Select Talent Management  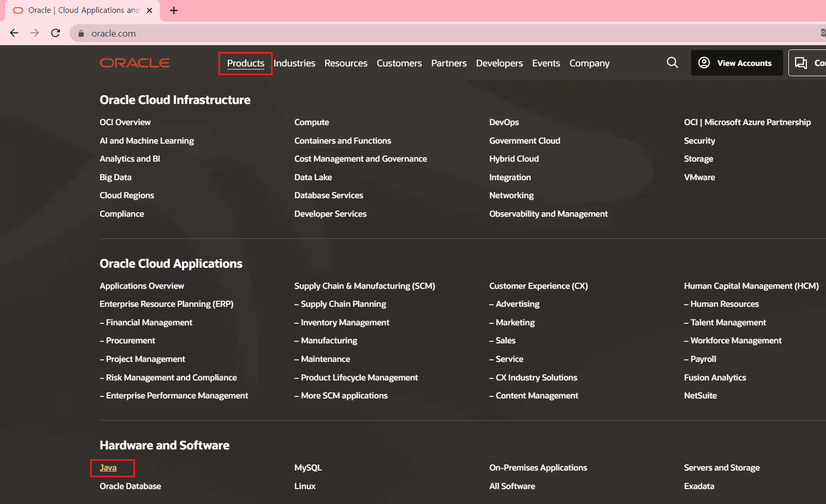[x=725, y=322]
